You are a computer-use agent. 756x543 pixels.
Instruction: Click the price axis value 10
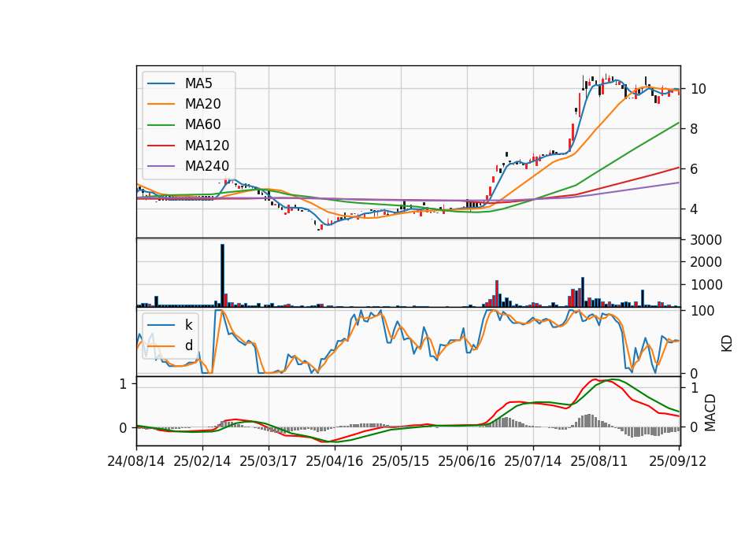(699, 89)
